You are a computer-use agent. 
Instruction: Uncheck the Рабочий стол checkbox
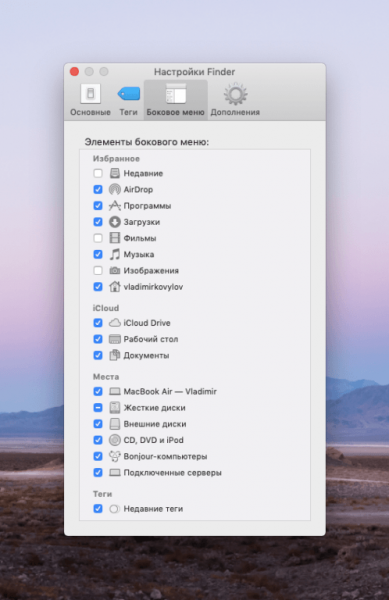(98, 339)
